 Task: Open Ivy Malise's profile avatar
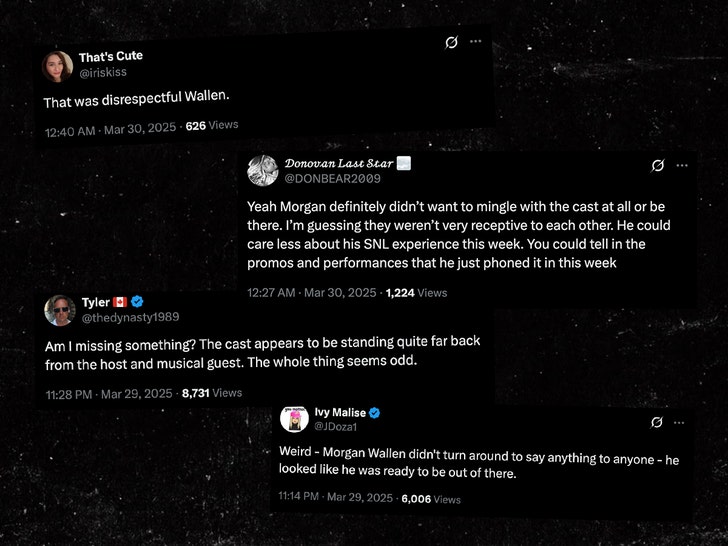coord(292,420)
